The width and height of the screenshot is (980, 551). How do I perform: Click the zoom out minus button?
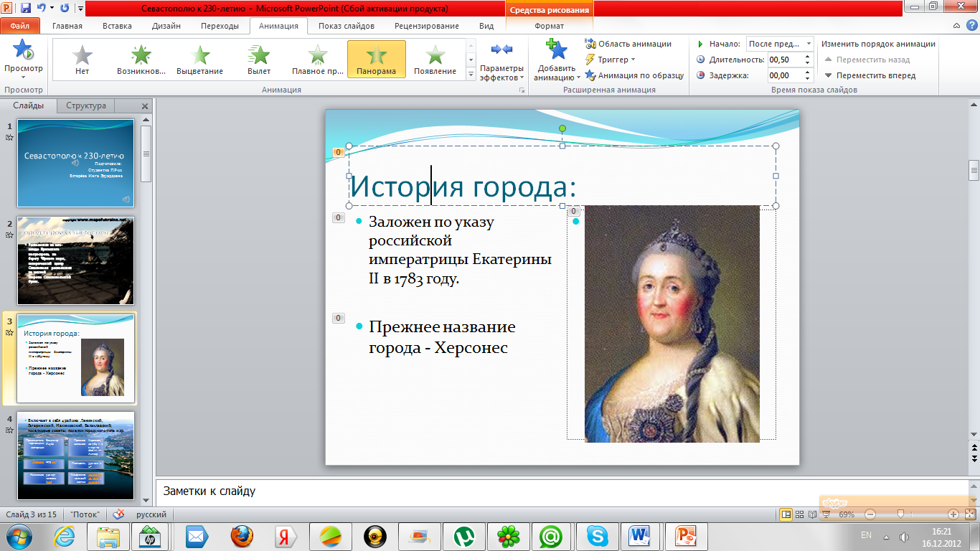tap(870, 514)
